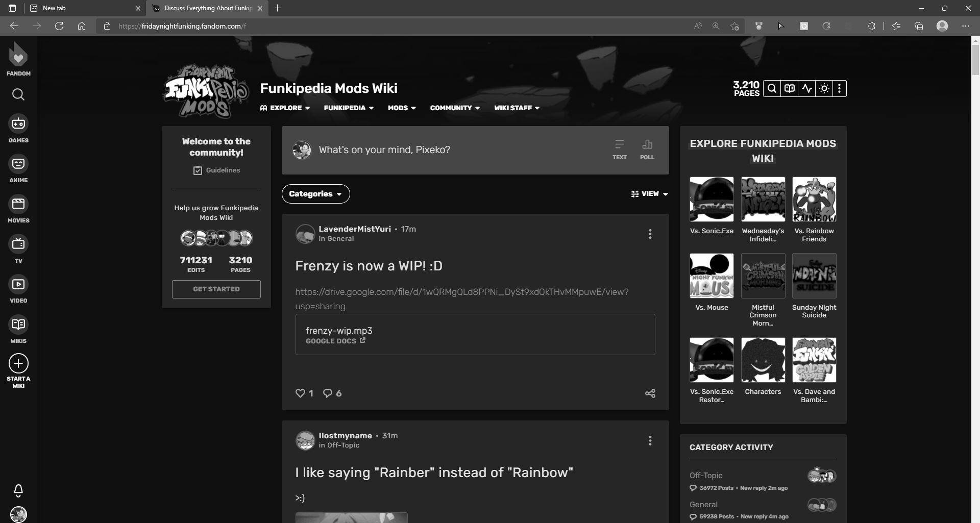The width and height of the screenshot is (980, 523).
Task: Click the Funkipedia Mods Wiki title
Action: pyautogui.click(x=329, y=88)
